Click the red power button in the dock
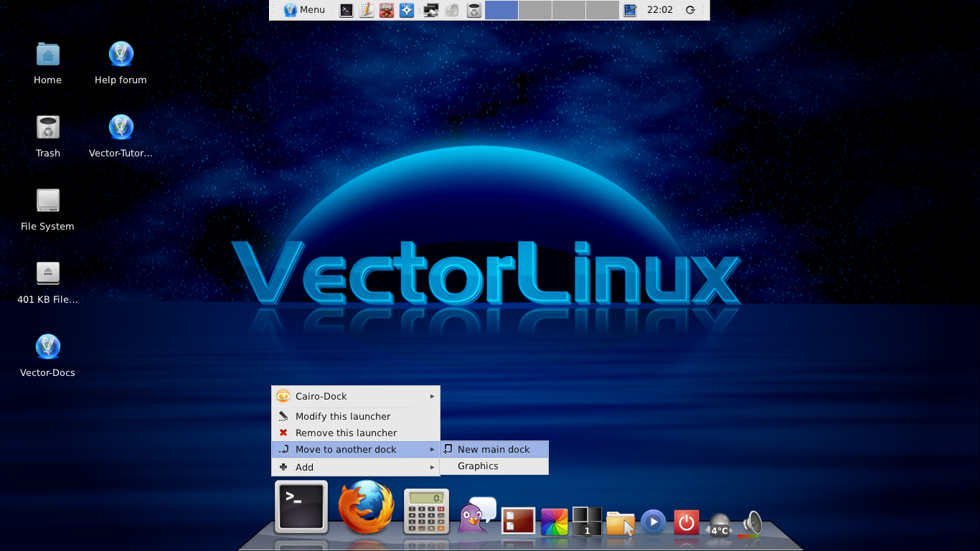980x551 pixels. (x=687, y=522)
